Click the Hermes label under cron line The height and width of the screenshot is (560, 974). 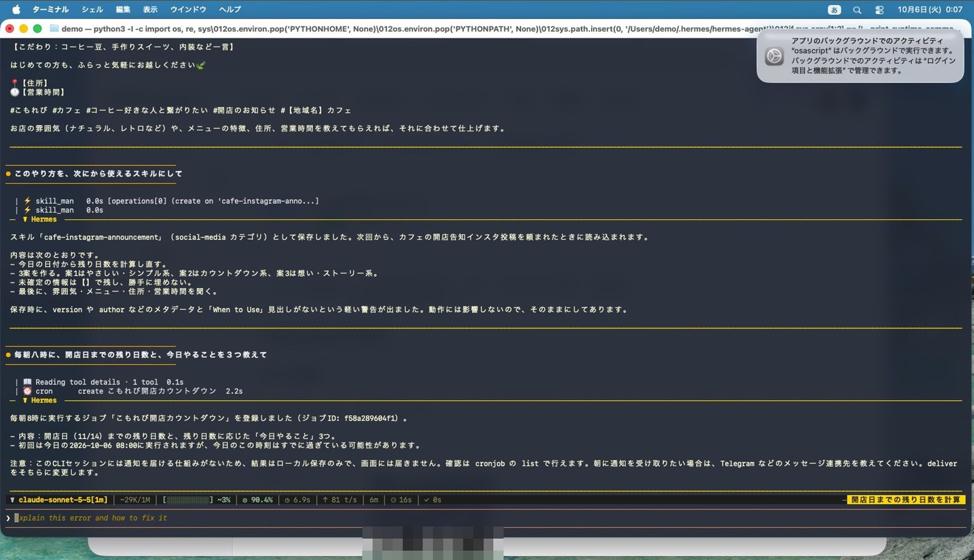tap(44, 401)
